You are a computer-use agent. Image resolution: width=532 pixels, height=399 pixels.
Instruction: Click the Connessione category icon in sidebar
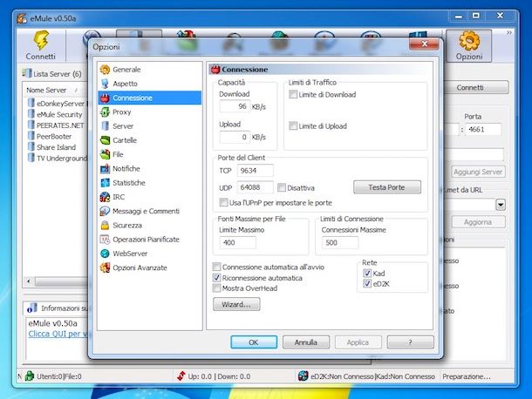coord(105,98)
